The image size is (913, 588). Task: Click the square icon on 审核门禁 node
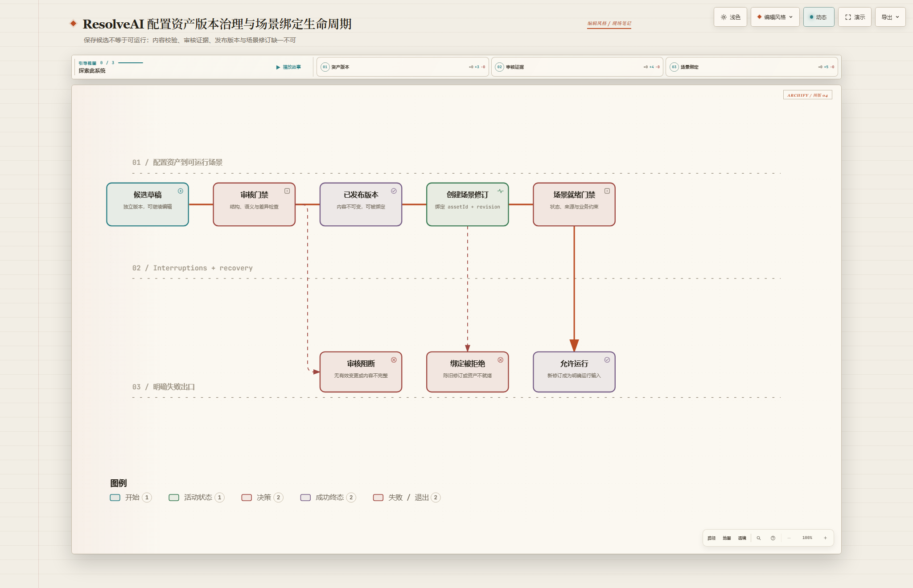[x=287, y=191]
